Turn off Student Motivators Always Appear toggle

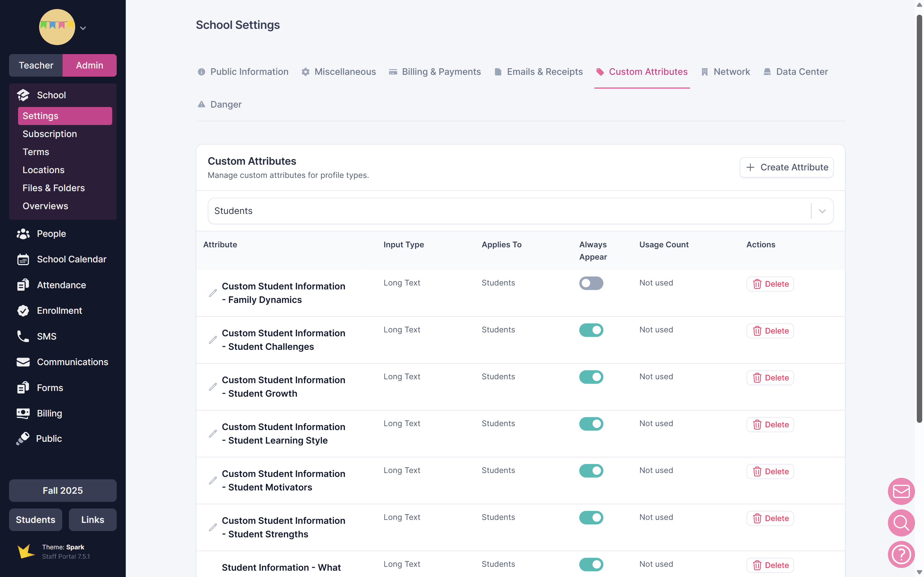591,471
